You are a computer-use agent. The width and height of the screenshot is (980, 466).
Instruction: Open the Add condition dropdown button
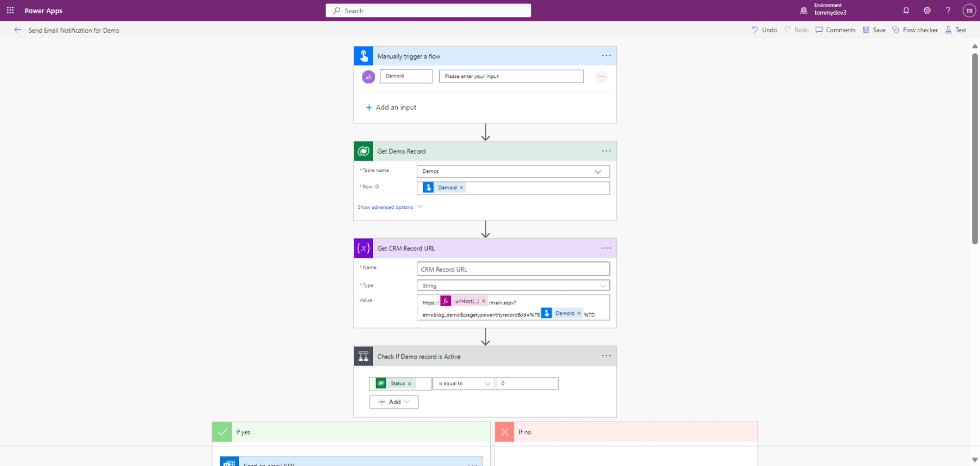point(394,402)
